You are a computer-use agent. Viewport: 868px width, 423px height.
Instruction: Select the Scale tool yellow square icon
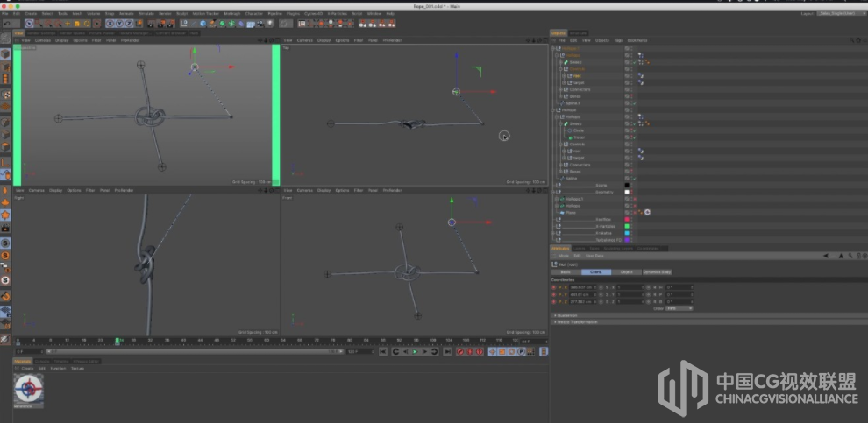point(77,24)
